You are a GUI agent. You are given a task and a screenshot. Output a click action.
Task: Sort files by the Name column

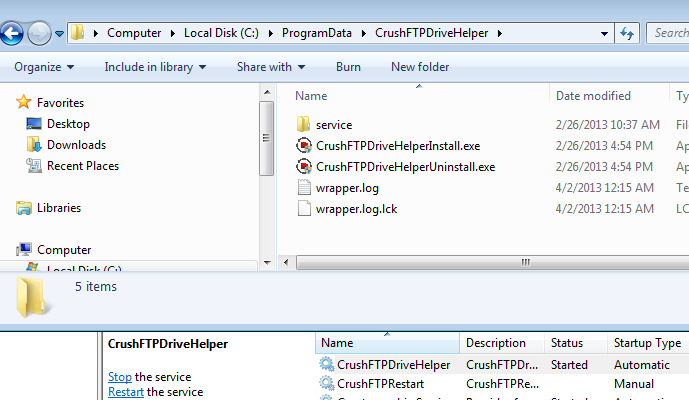(311, 96)
